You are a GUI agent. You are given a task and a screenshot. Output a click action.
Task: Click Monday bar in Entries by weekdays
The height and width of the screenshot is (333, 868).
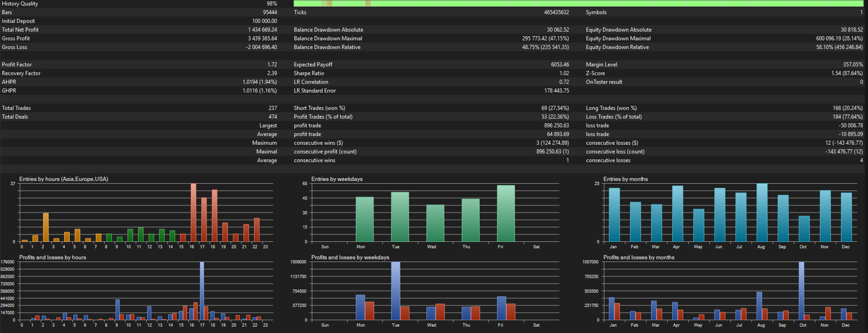(365, 219)
